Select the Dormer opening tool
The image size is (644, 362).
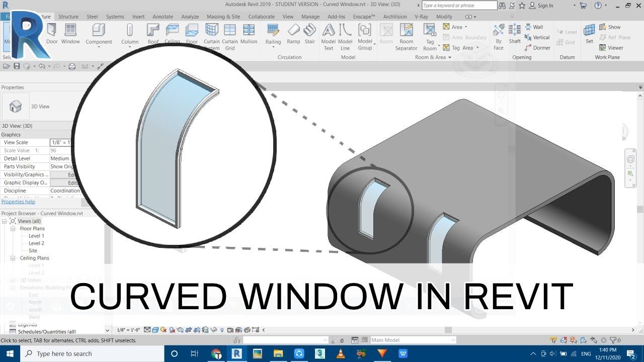pos(537,48)
